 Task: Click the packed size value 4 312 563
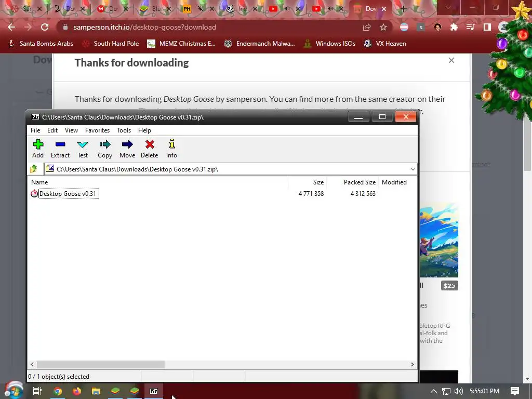pyautogui.click(x=363, y=194)
